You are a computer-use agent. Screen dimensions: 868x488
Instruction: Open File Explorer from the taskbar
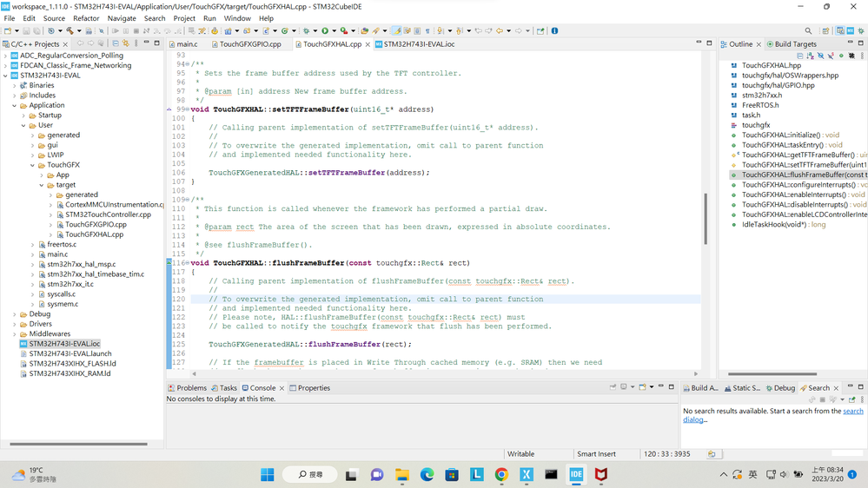pos(402,475)
